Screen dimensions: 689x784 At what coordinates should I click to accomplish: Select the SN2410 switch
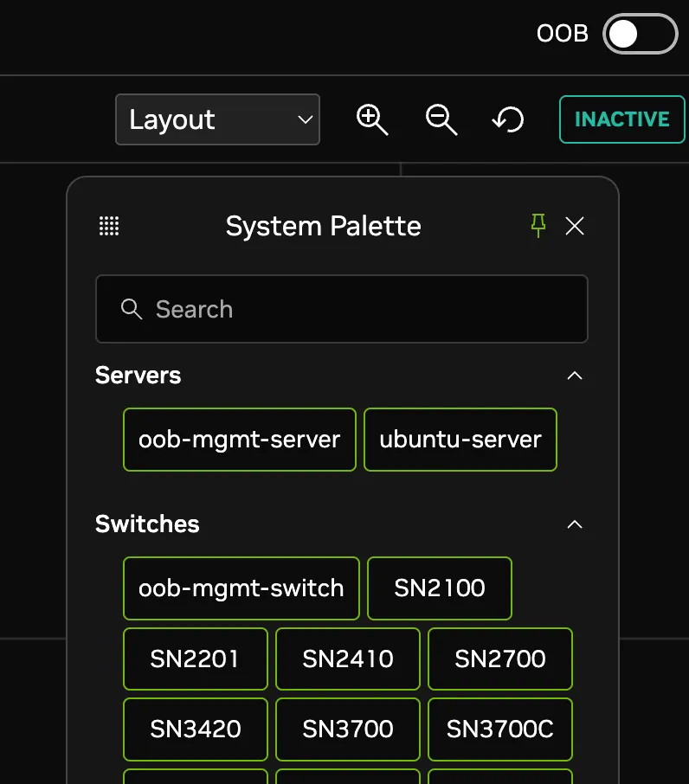point(347,659)
